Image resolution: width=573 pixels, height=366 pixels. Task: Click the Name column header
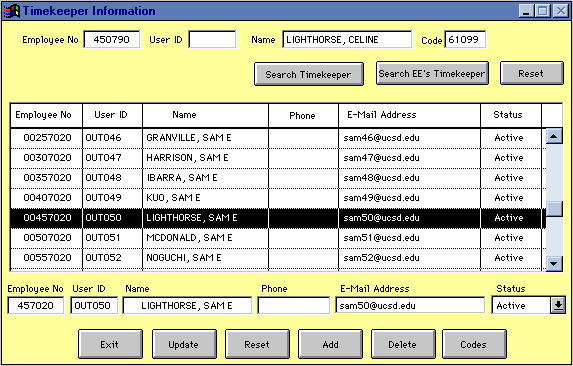point(205,115)
